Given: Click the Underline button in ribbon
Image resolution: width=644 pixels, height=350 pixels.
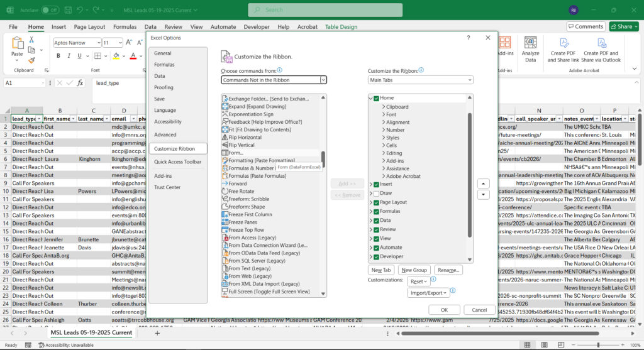Looking at the screenshot, I should pos(79,56).
